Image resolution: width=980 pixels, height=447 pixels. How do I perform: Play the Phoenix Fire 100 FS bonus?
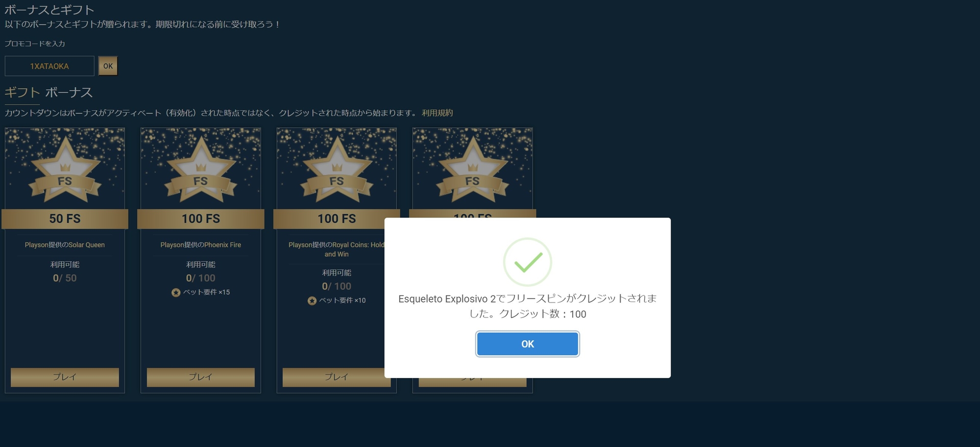click(201, 377)
